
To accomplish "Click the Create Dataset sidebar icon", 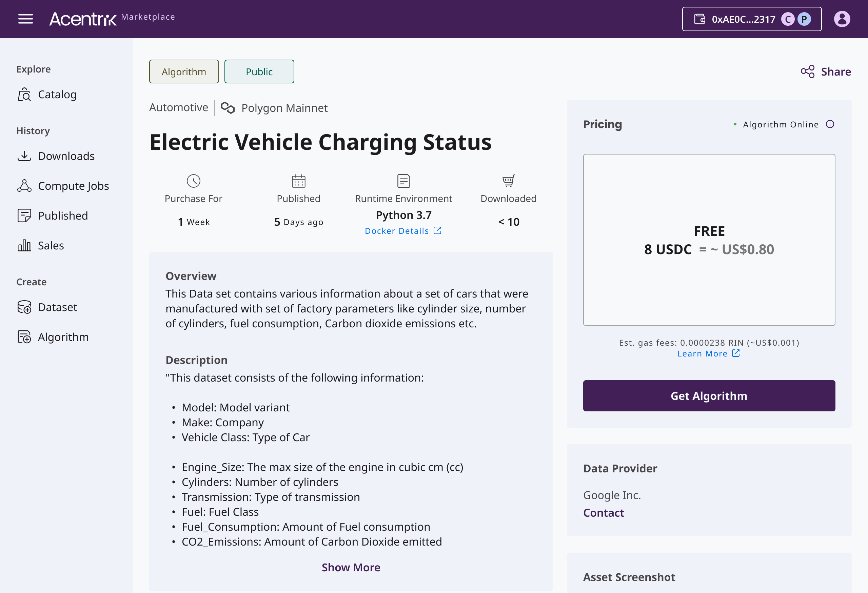I will (24, 307).
